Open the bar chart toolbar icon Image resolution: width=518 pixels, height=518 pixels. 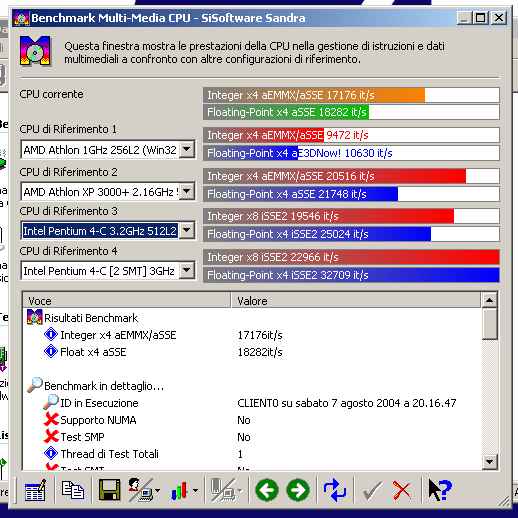(x=179, y=491)
